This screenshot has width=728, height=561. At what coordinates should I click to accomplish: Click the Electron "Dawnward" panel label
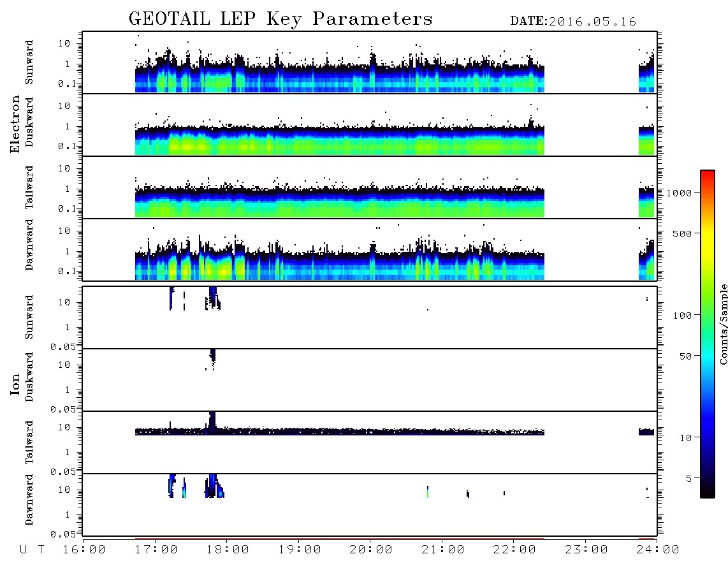coord(29,245)
